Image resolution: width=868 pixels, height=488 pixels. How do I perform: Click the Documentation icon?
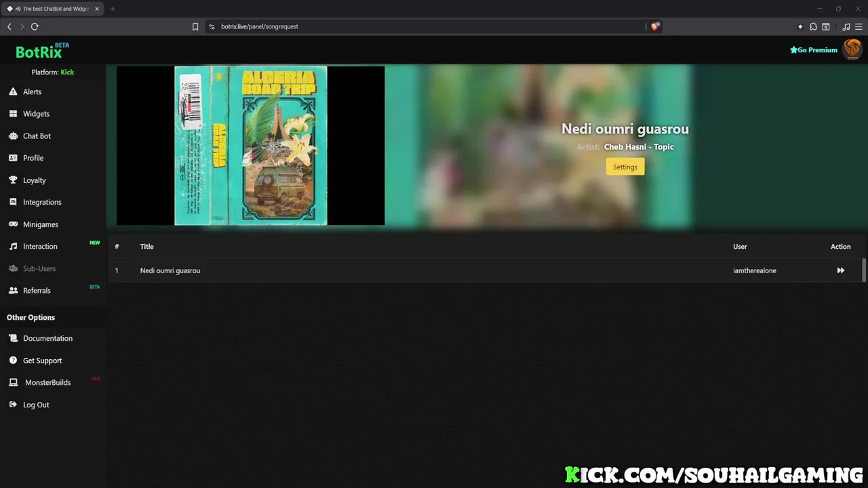click(x=13, y=338)
